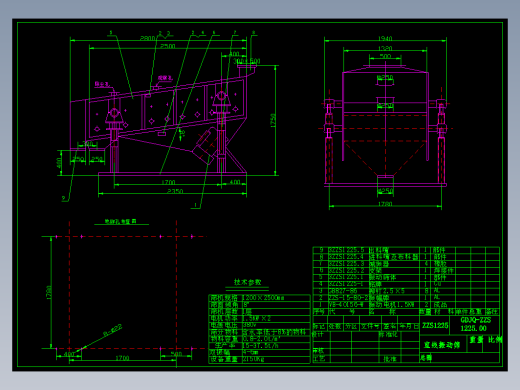
Task: Select the discharge hopper cone in end view
Action: click(385, 158)
